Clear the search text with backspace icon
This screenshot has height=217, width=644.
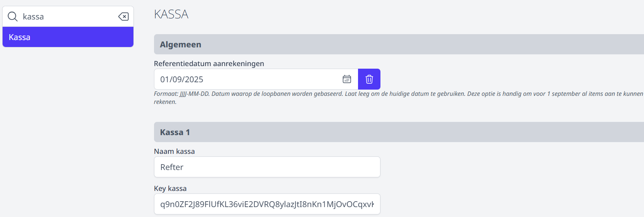click(123, 17)
